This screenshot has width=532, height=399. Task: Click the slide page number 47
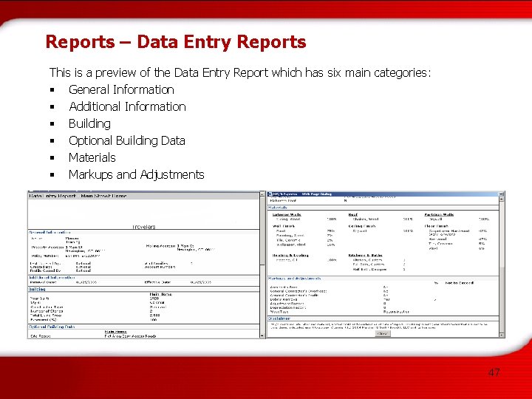(494, 372)
